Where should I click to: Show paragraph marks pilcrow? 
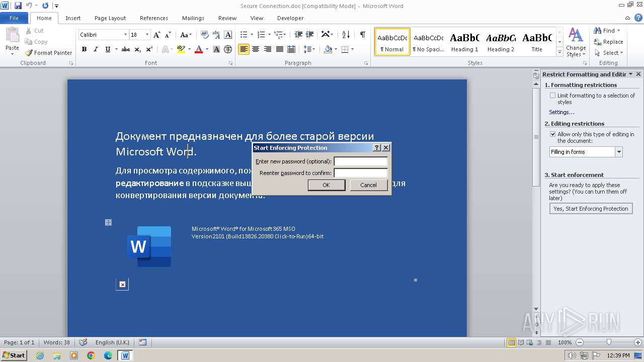point(362,35)
